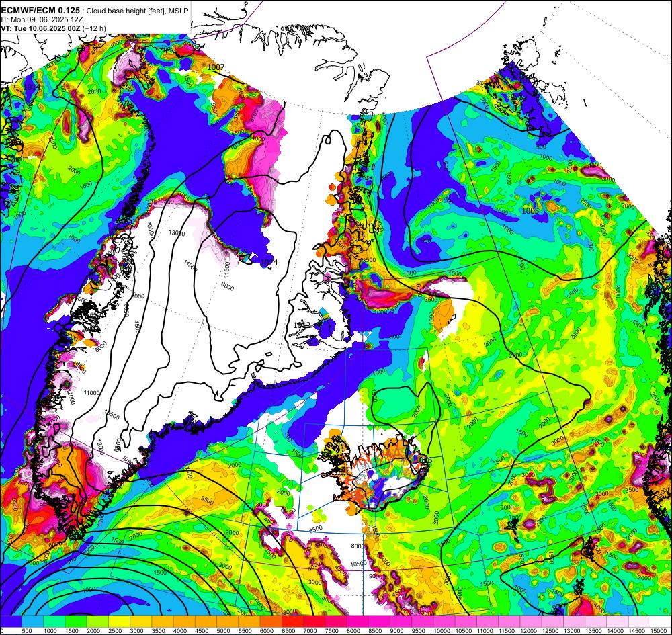Click the '500' legend scale label

tap(27, 631)
